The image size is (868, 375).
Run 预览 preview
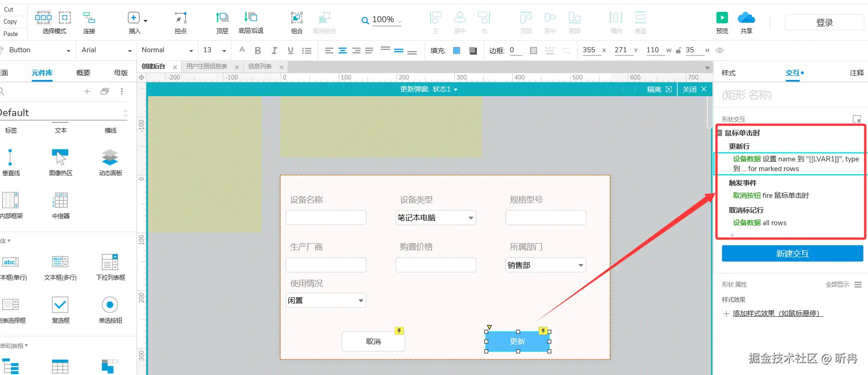722,18
